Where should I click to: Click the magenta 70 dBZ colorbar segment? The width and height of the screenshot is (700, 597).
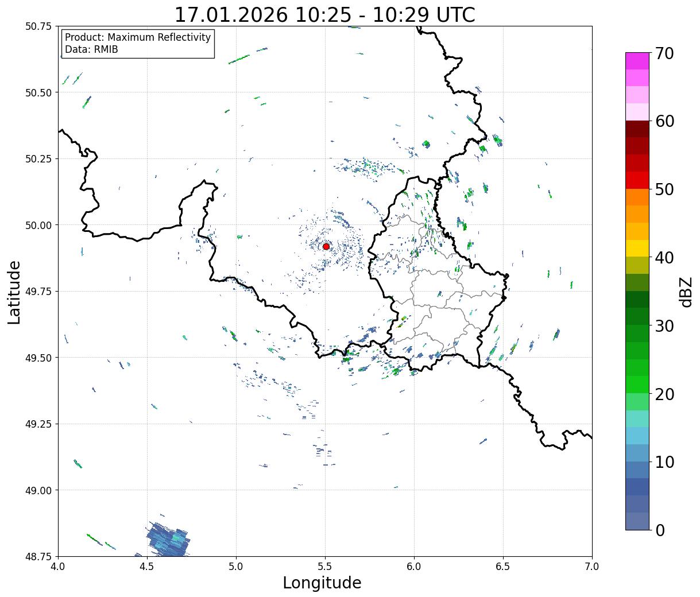[637, 61]
